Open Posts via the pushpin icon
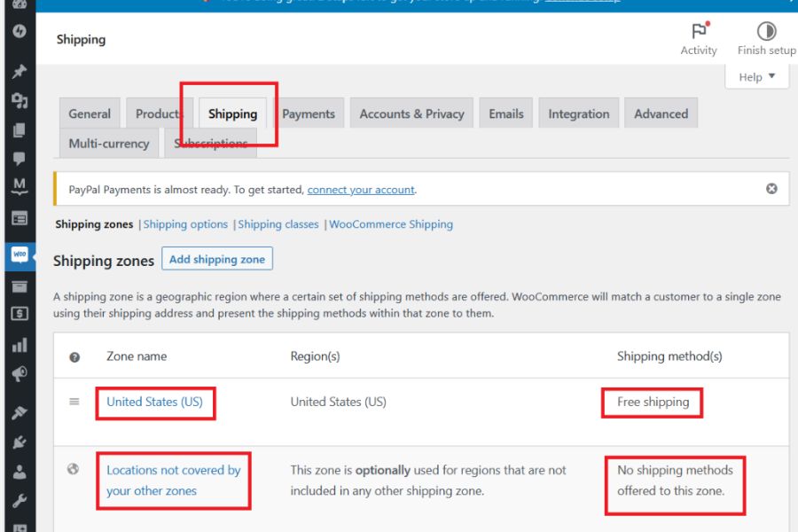Screen dimensions: 798x532 click(x=20, y=73)
